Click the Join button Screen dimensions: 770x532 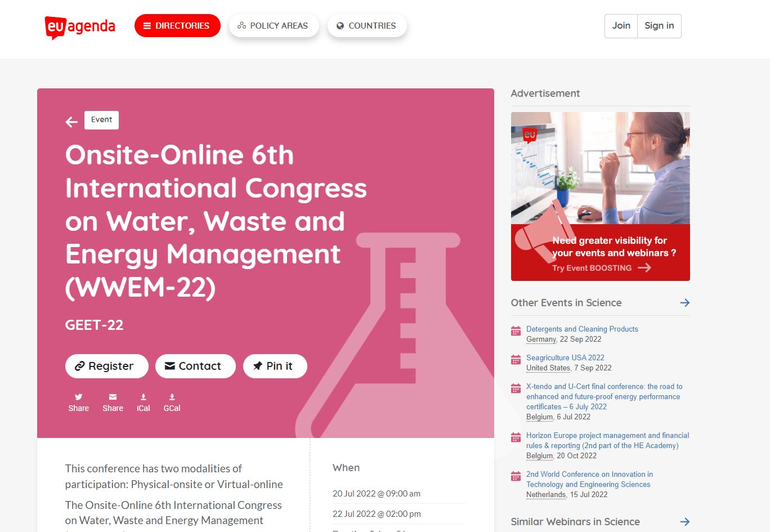621,26
